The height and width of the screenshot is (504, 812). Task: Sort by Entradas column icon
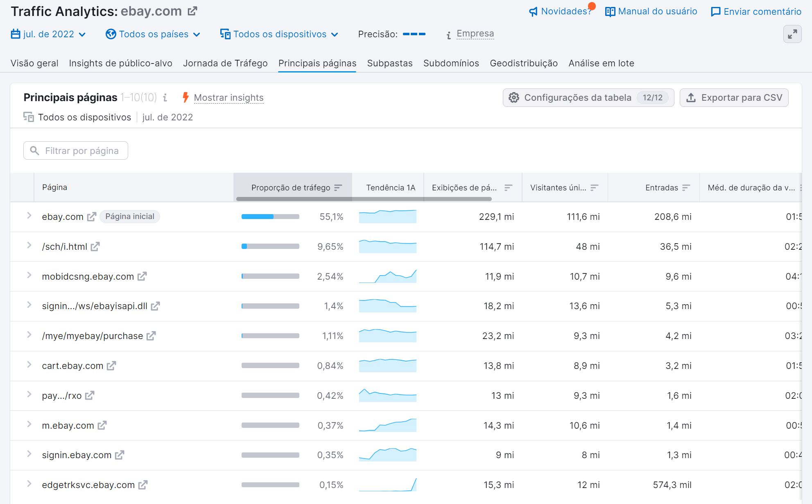click(x=686, y=188)
